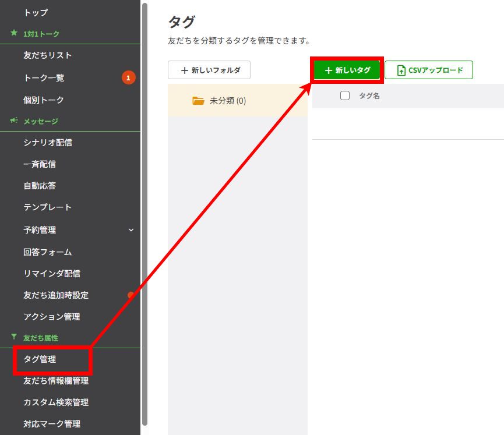The height and width of the screenshot is (435, 504).
Task: Go to シナリオ配信 page
Action: tap(47, 143)
